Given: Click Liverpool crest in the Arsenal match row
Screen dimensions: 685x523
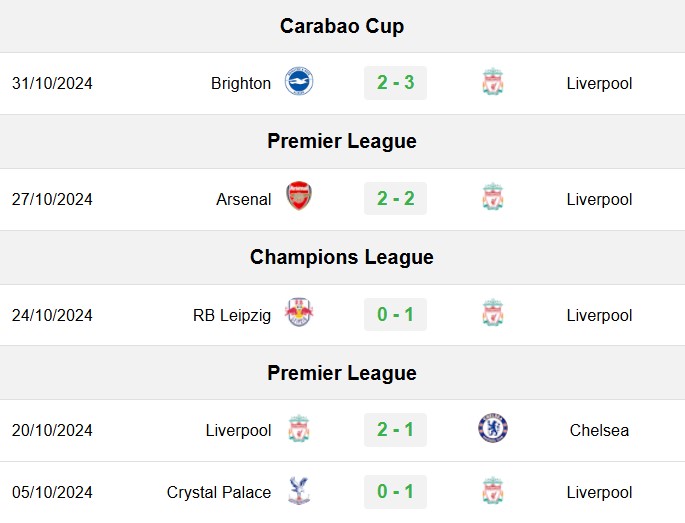Looking at the screenshot, I should tap(493, 197).
